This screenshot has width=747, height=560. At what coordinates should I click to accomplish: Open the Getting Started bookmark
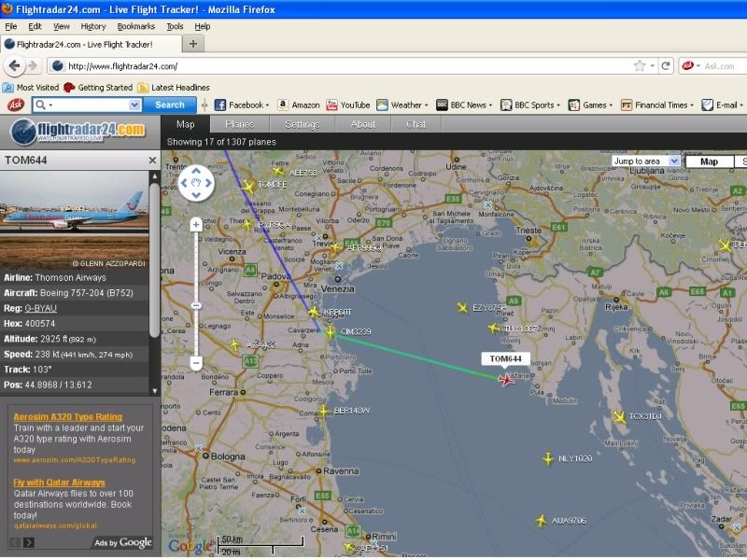pos(99,88)
